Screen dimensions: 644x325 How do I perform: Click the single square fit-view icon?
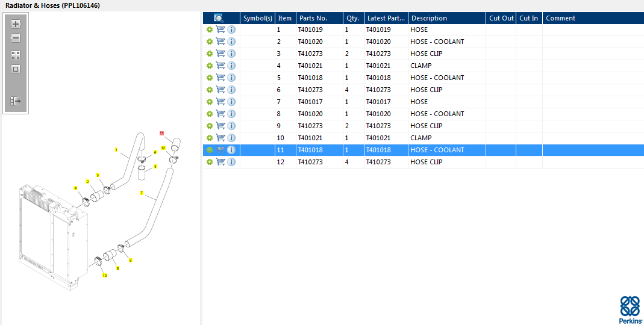[x=16, y=69]
